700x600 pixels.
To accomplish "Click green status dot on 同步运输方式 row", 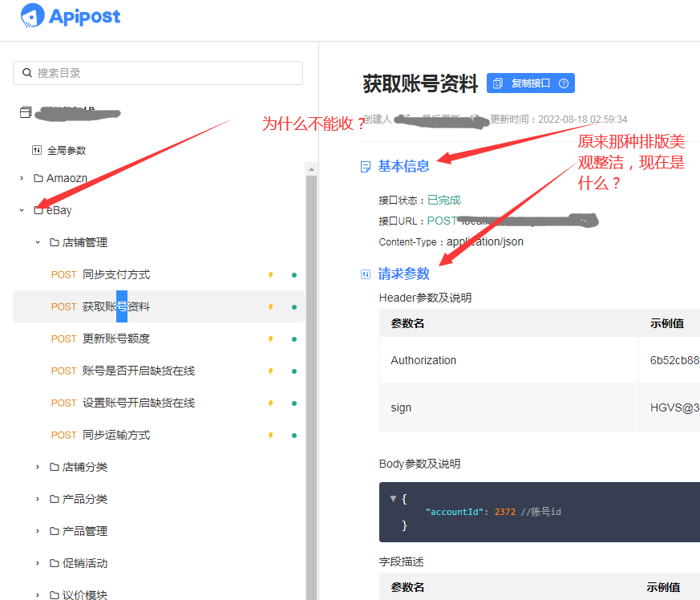I will click(294, 436).
